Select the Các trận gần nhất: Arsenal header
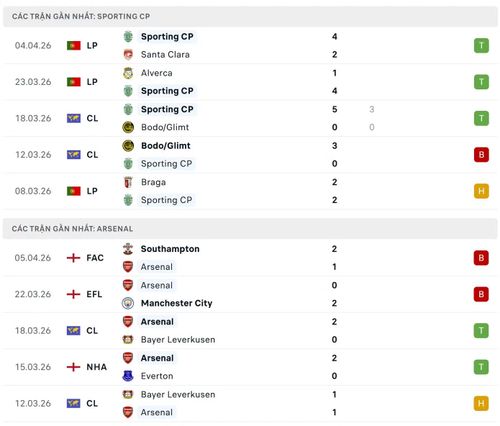The height and width of the screenshot is (426, 500). coord(250,229)
